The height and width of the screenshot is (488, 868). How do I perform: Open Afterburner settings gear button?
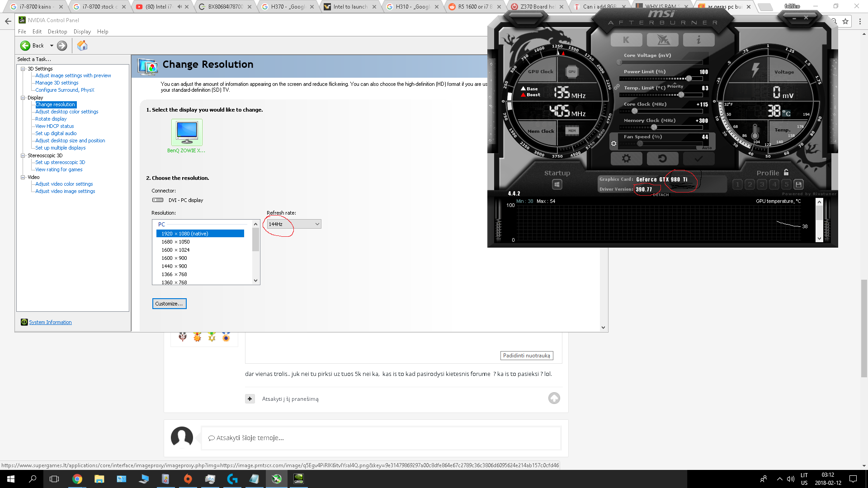[x=626, y=159]
